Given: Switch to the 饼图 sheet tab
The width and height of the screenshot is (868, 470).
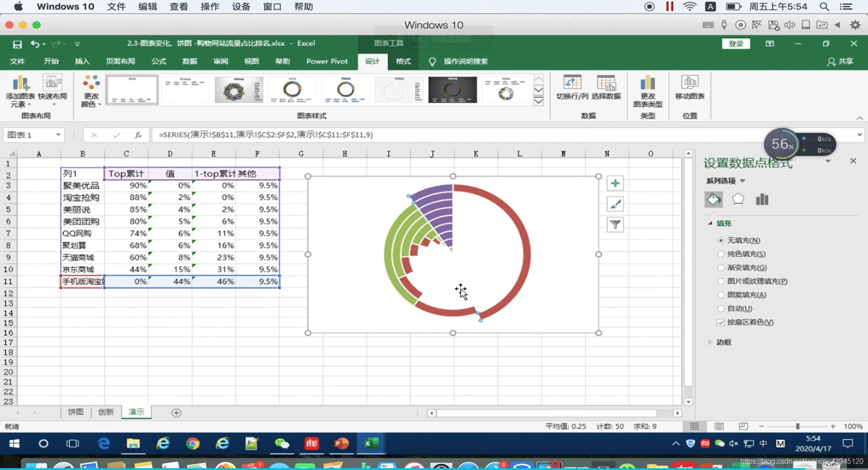Looking at the screenshot, I should coord(75,412).
